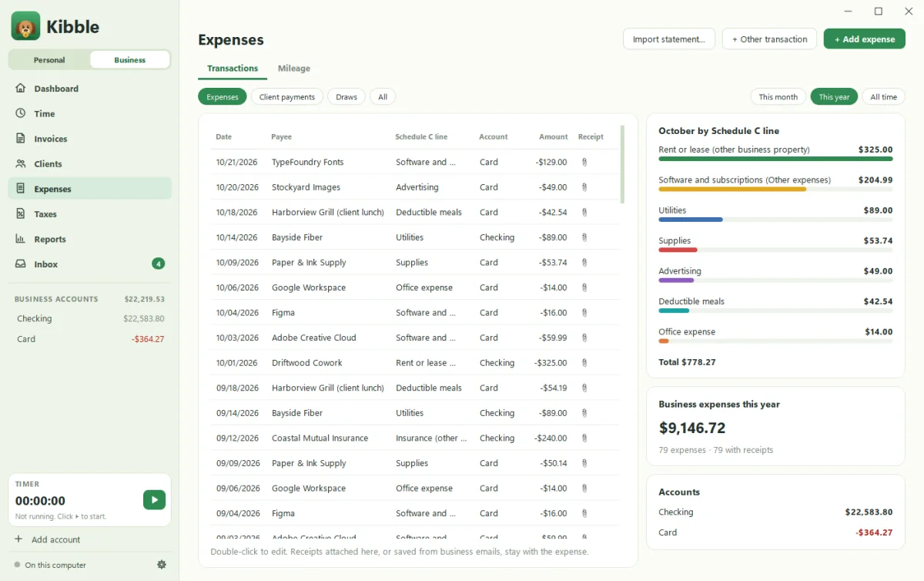Open receipt paperclip for 10/09 Paper & Ink Supply
Image resolution: width=924 pixels, height=581 pixels.
[x=584, y=262]
